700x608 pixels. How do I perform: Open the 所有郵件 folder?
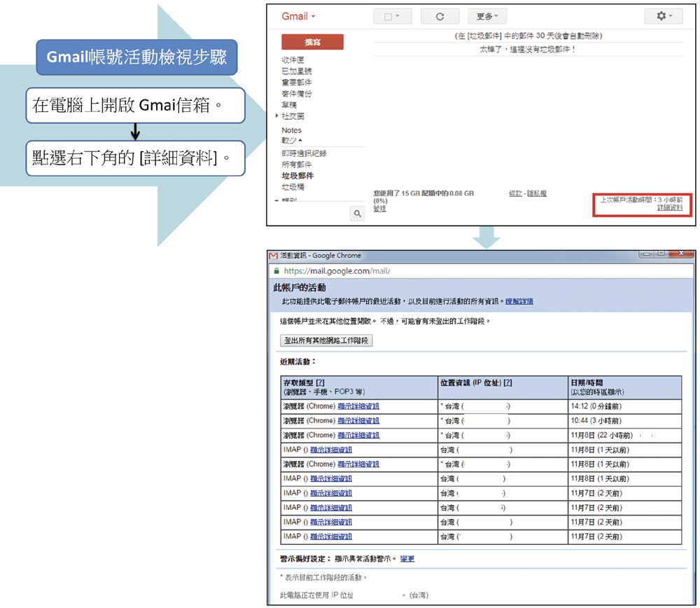pyautogui.click(x=297, y=165)
